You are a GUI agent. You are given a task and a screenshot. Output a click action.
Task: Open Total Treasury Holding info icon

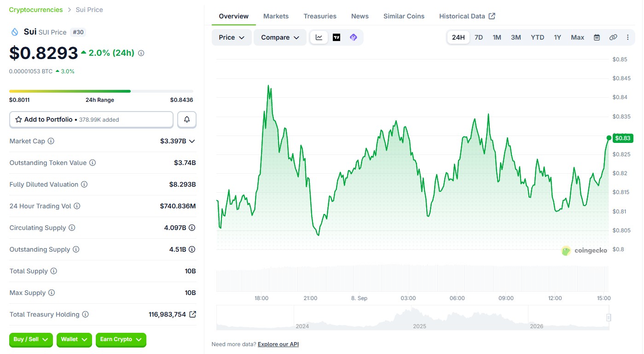click(85, 314)
